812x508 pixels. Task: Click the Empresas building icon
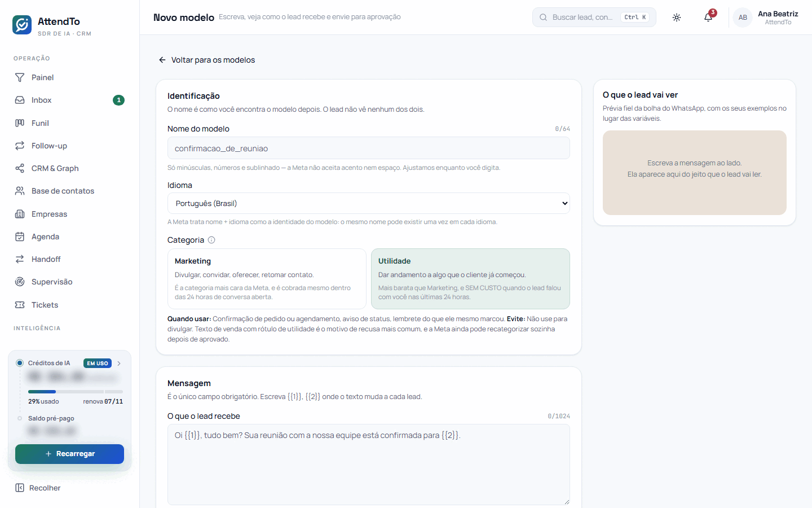[x=20, y=214]
